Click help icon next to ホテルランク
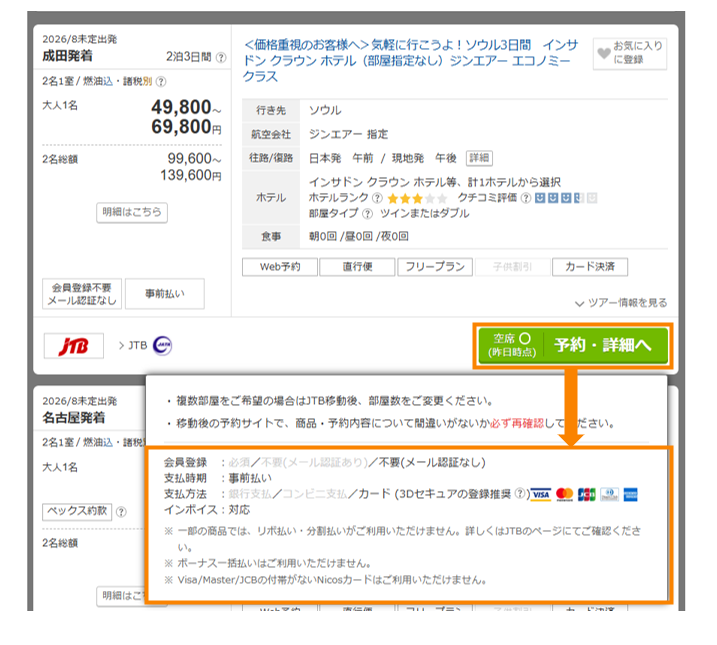 tap(377, 198)
